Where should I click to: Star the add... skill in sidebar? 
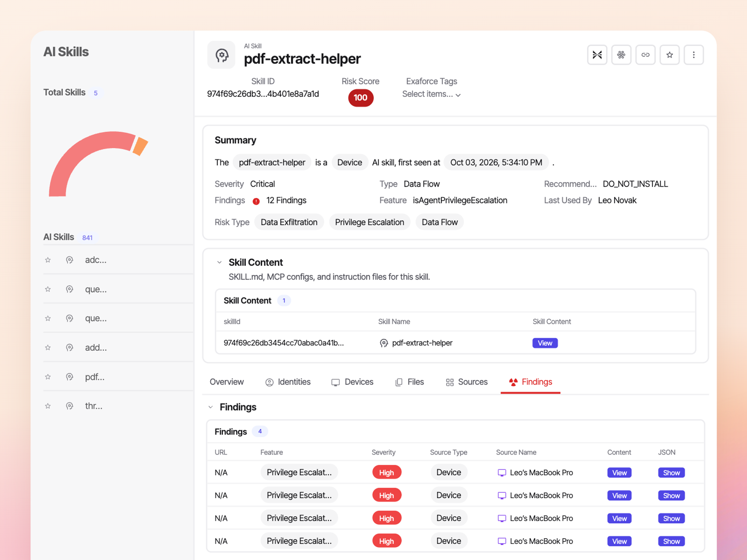(x=48, y=348)
